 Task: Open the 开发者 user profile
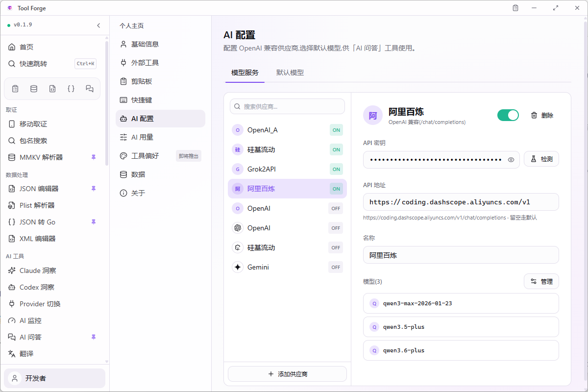[54, 378]
